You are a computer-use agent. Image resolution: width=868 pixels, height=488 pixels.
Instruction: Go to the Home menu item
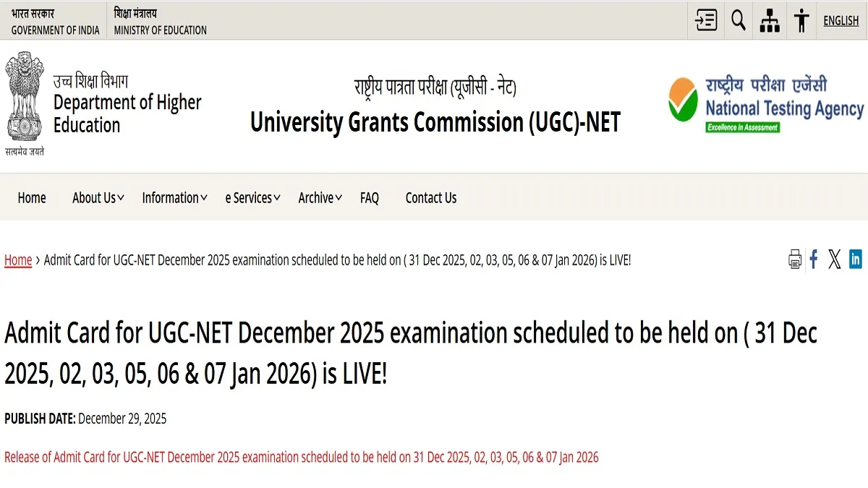tap(32, 198)
